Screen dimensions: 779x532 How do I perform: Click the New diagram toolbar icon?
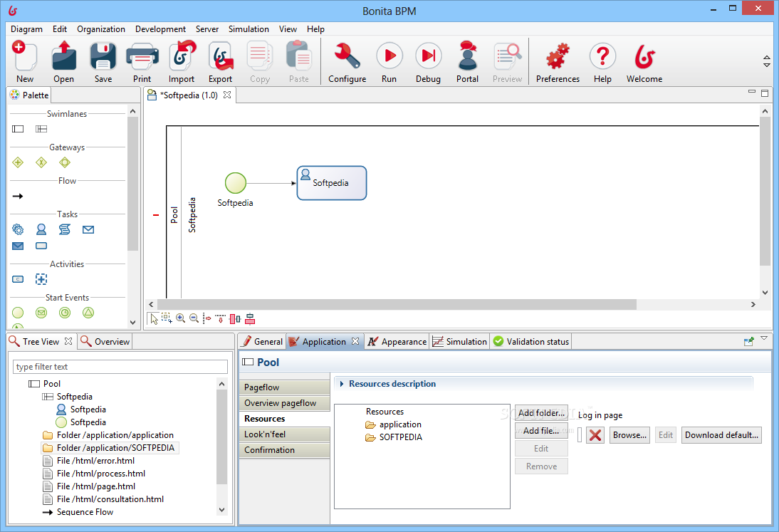click(x=24, y=56)
